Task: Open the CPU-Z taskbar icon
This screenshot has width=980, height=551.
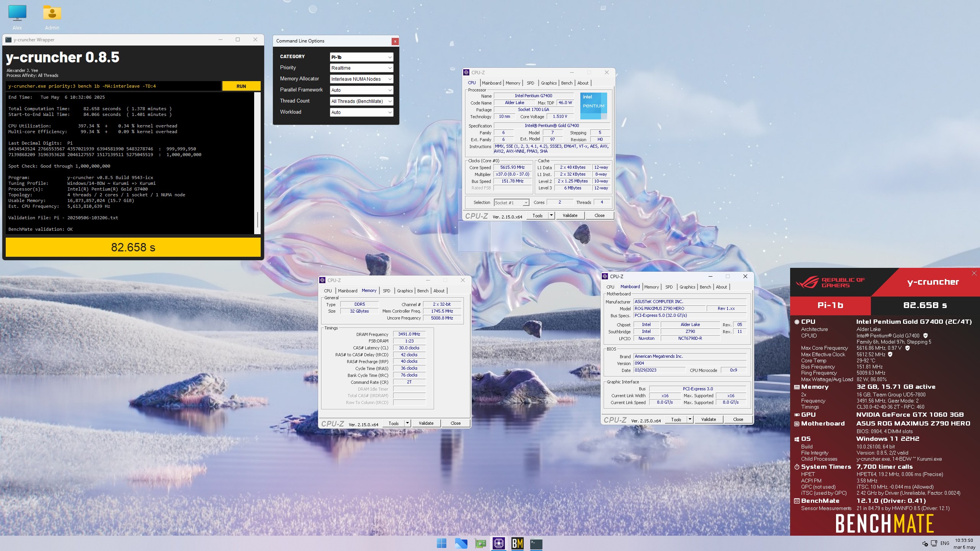Action: (498, 543)
